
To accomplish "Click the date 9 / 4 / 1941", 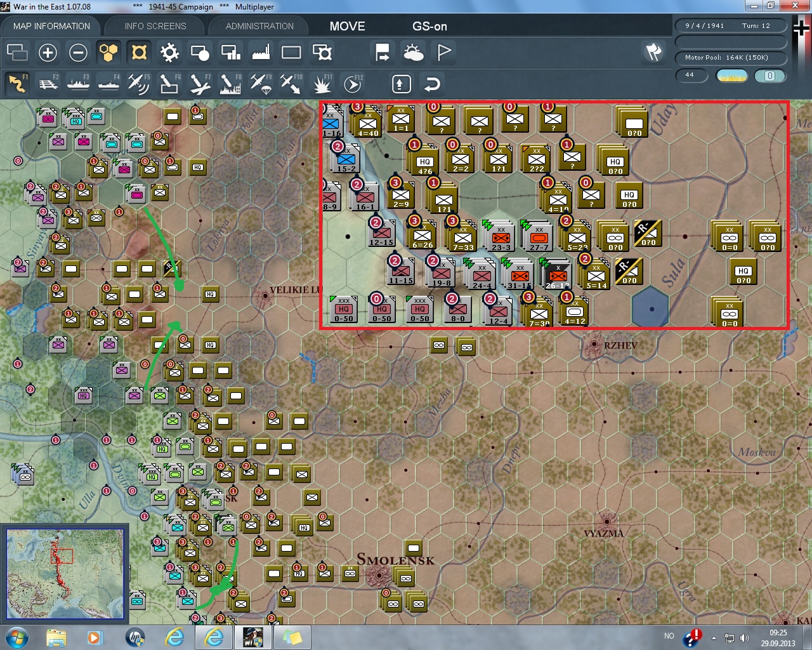I will 704,26.
